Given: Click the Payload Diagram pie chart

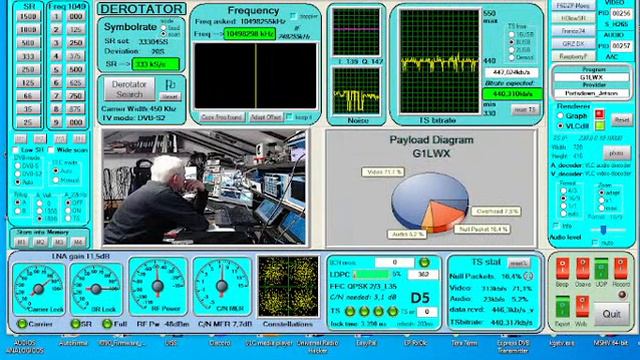Looking at the screenshot, I should tap(430, 202).
